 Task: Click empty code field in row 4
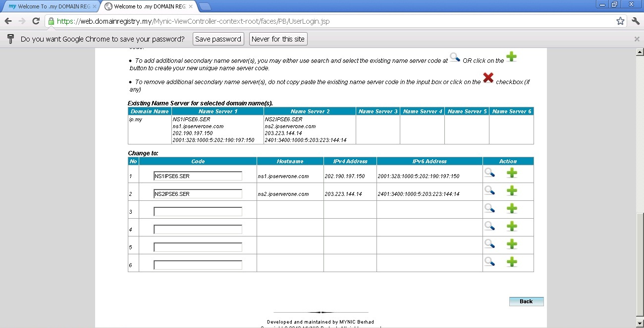pyautogui.click(x=198, y=230)
